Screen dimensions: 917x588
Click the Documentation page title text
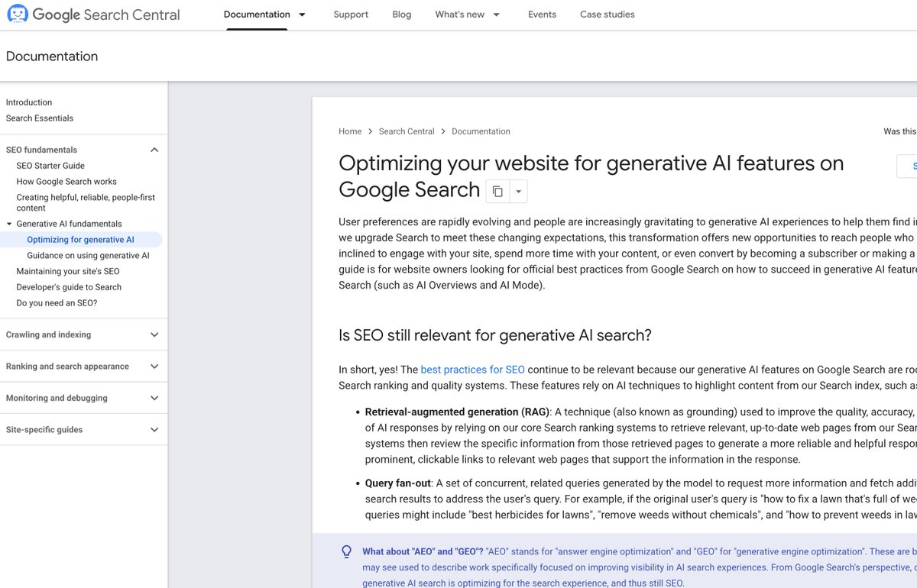tap(52, 57)
